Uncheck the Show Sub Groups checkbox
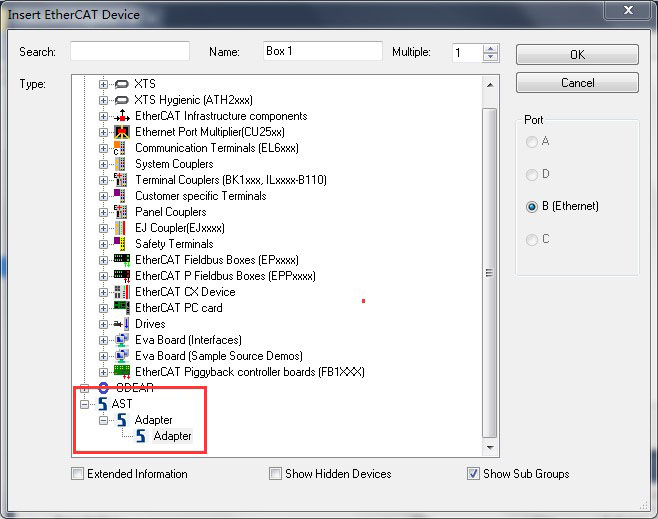 coord(473,474)
